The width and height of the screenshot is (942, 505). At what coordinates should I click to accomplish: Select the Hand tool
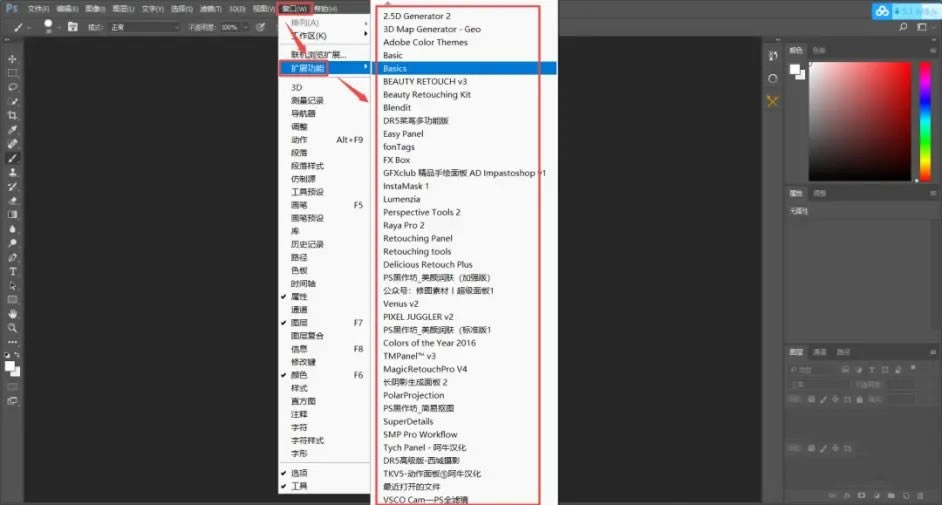12,314
